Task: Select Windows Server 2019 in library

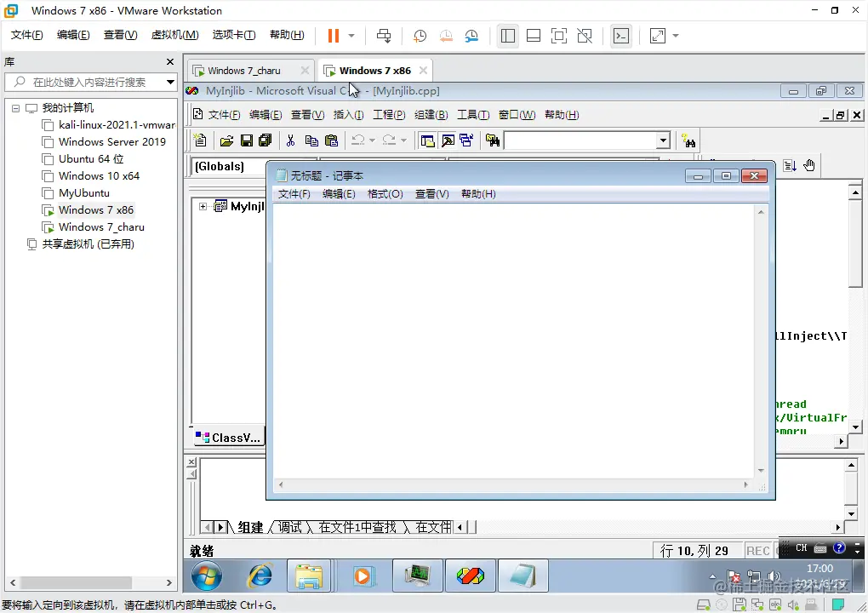Action: point(104,142)
